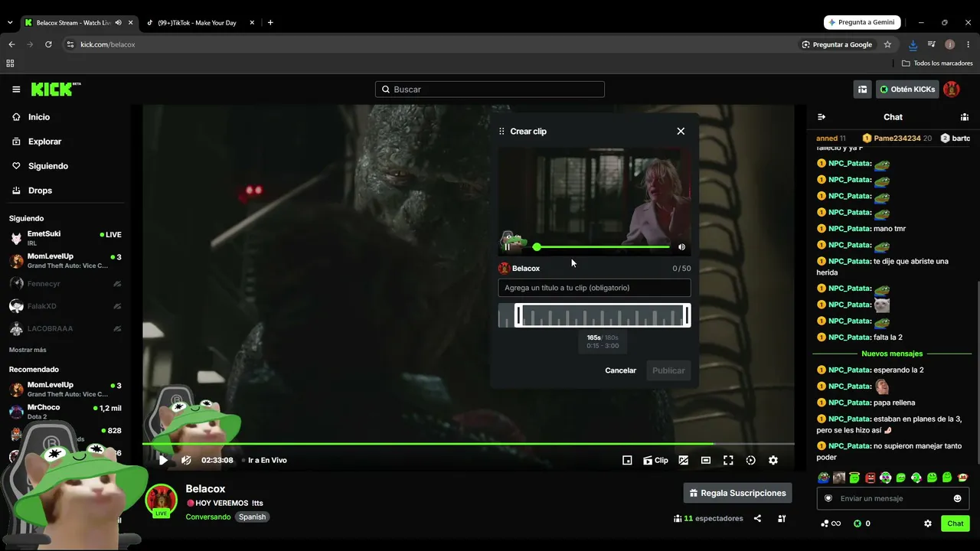The image size is (980, 551).
Task: Pause the clip preview playback
Action: 507,246
